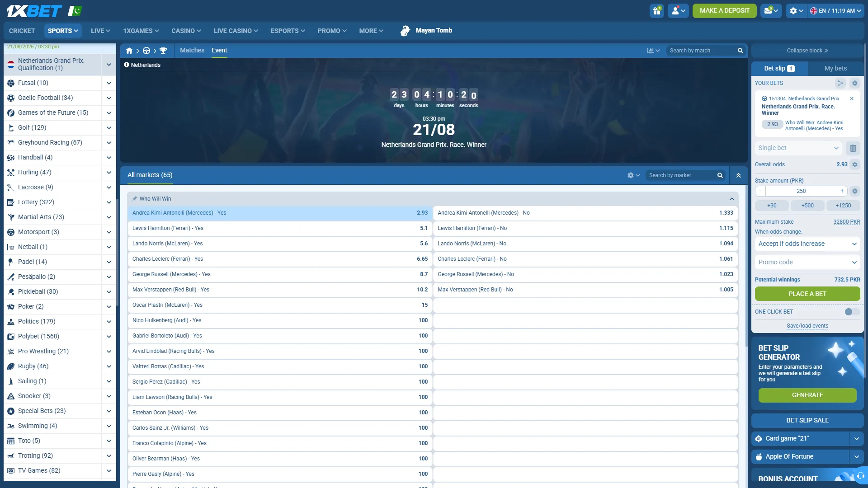This screenshot has height=488, width=868.
Task: Open bet slip settings gear near YOUR BETS
Action: [x=854, y=83]
